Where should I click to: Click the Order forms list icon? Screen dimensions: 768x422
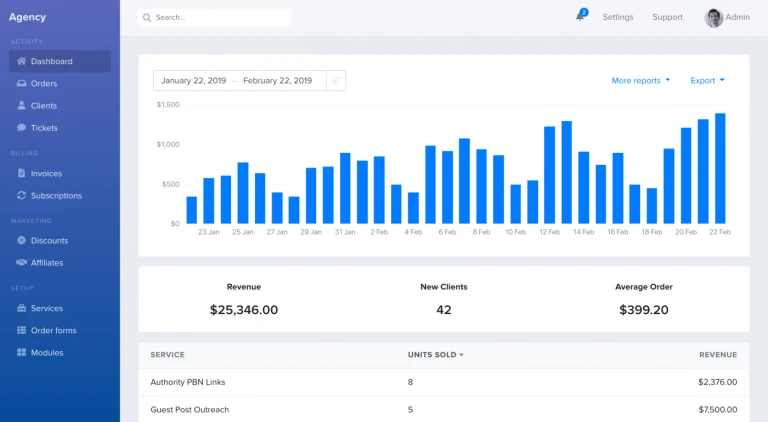pyautogui.click(x=21, y=330)
